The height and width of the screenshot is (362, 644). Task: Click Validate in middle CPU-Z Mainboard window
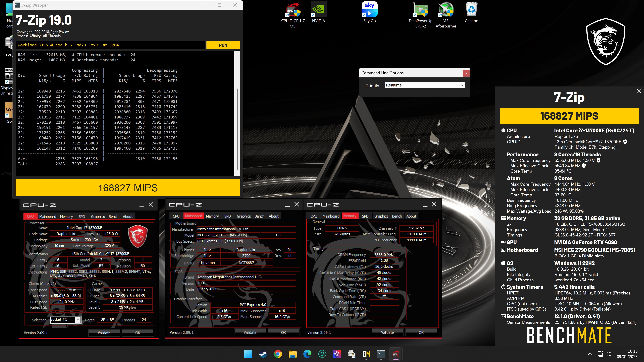[250, 333]
